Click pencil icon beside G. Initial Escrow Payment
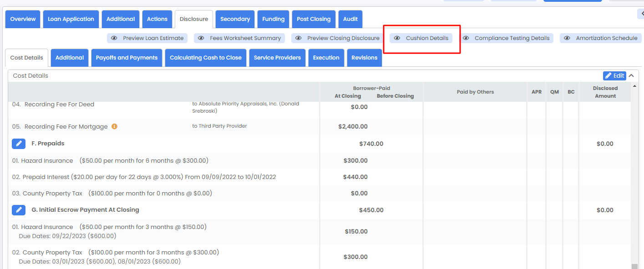Screen dimensions: 644x269 (18, 210)
